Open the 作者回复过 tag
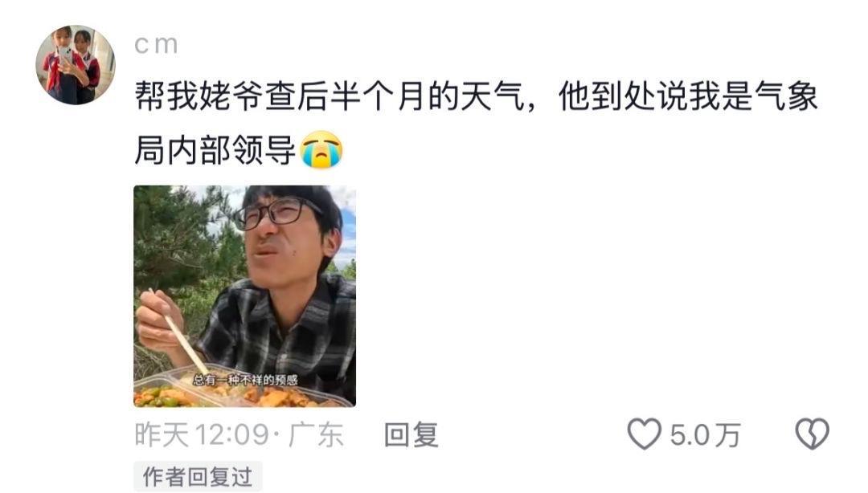The image size is (868, 493). click(198, 476)
